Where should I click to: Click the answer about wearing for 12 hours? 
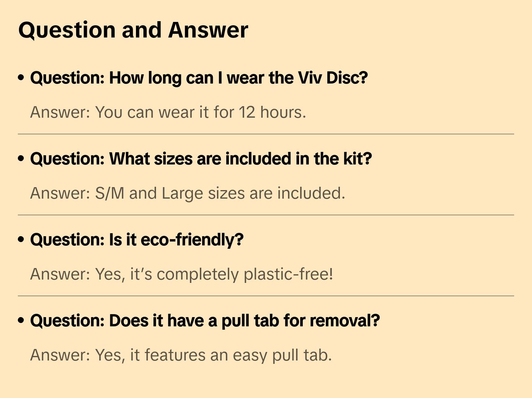pos(168,112)
